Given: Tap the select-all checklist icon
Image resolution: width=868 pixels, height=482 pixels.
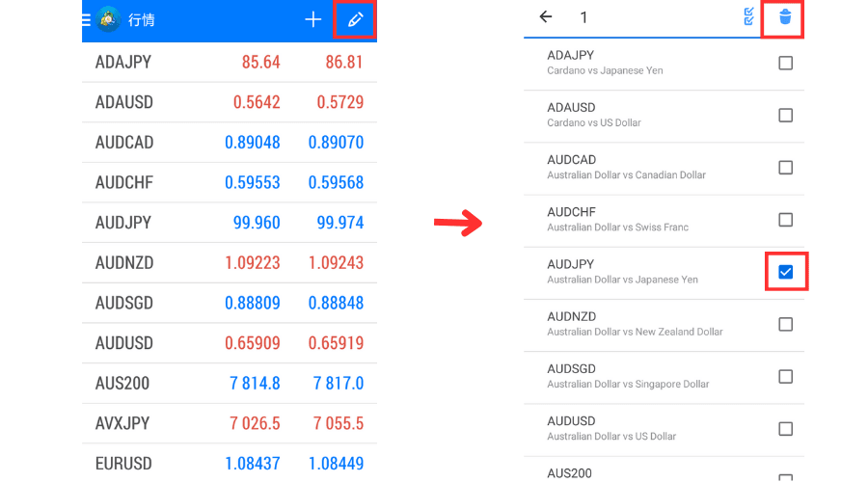Looking at the screenshot, I should point(749,17).
